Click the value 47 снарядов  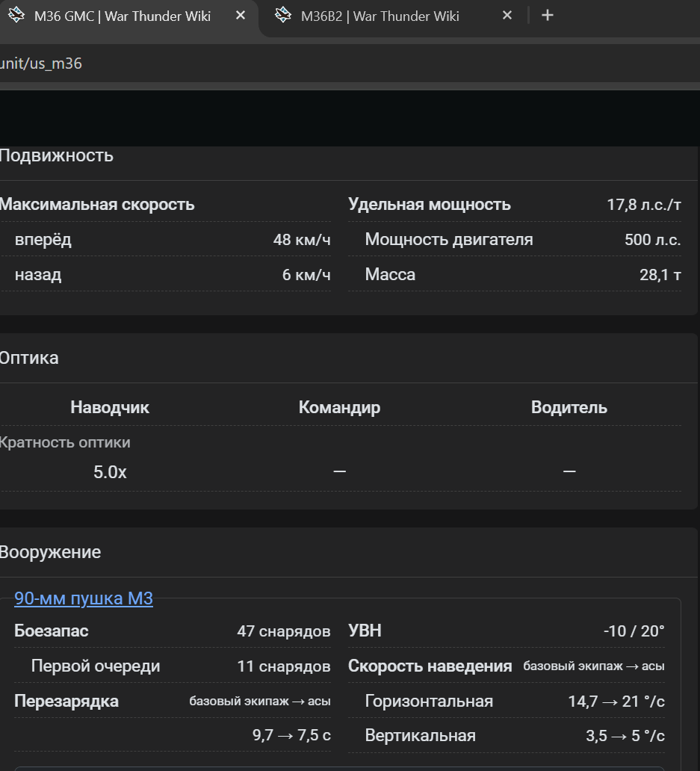pyautogui.click(x=284, y=631)
